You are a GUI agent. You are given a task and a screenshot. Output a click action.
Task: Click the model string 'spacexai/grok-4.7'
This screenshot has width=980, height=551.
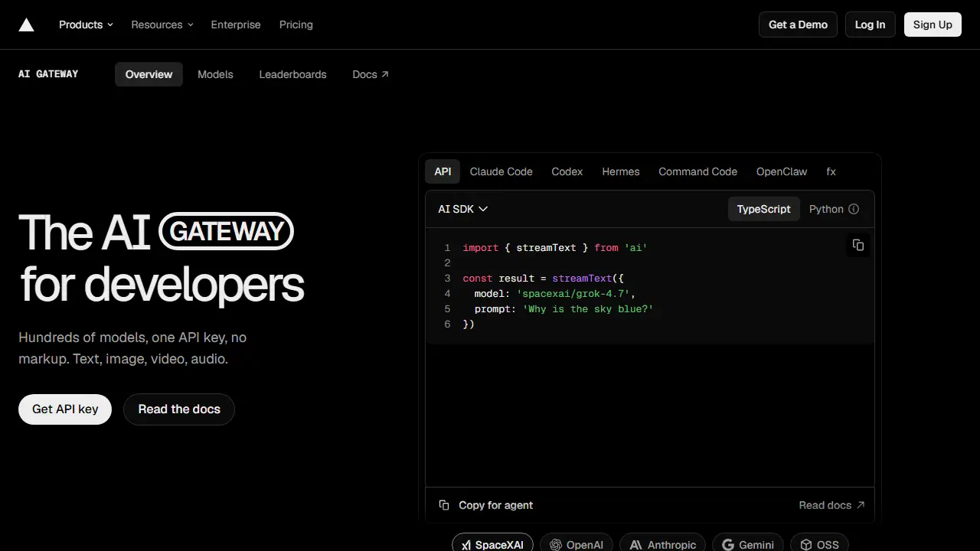tap(573, 294)
